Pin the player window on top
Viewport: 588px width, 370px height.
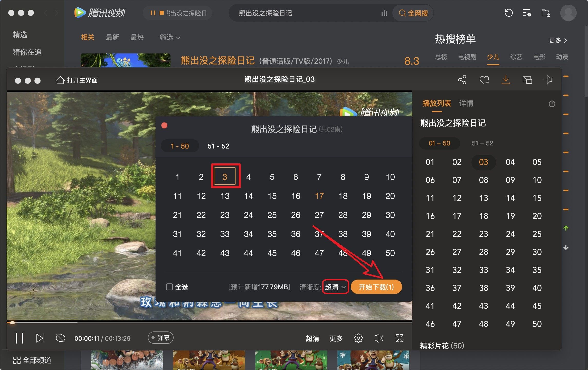pos(548,80)
